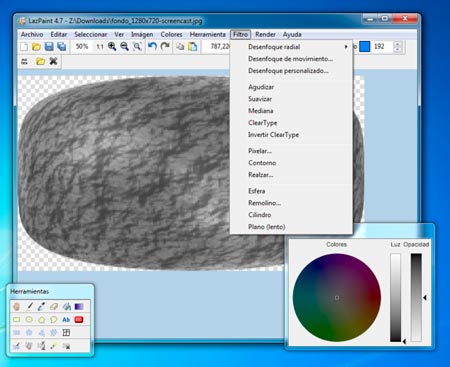The width and height of the screenshot is (450, 367).
Task: Choose Desenfoque de movimiento filter
Action: (x=291, y=59)
